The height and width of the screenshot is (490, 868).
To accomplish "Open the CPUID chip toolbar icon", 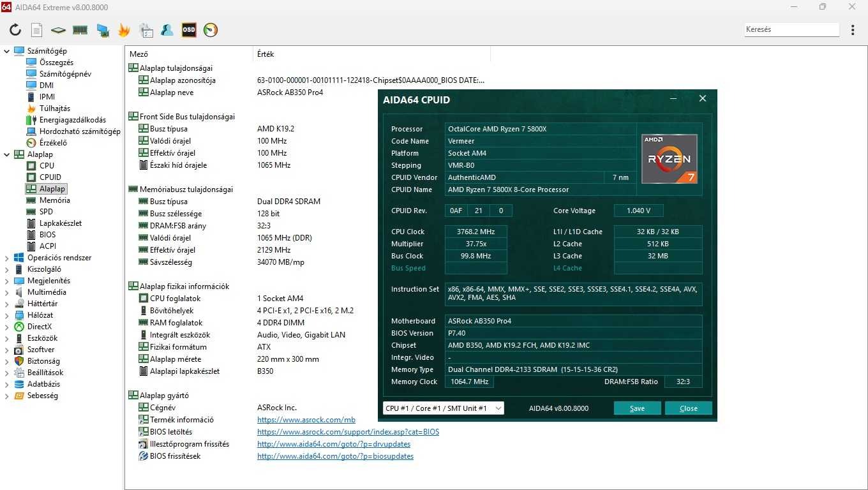I will (x=58, y=29).
